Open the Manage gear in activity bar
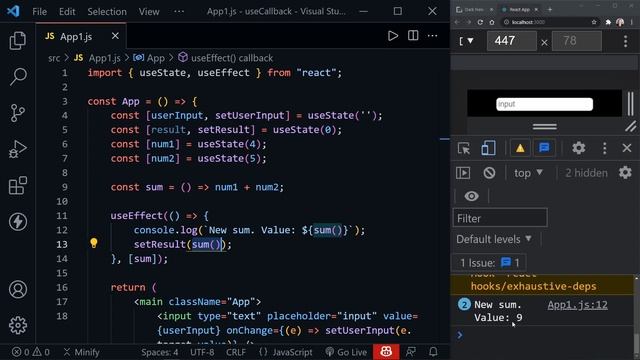The width and height of the screenshot is (640, 360). (18, 325)
